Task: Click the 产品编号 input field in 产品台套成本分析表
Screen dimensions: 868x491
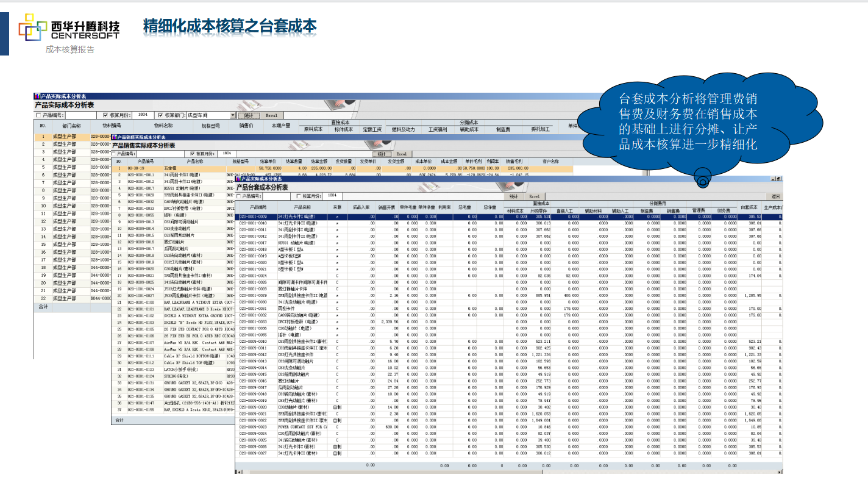Action: tap(277, 196)
